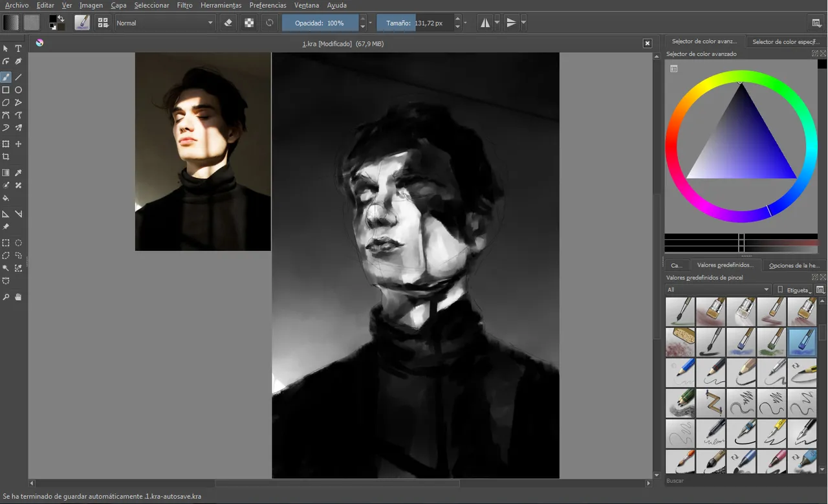Select the Polyline tool
828x504 pixels.
tap(18, 102)
